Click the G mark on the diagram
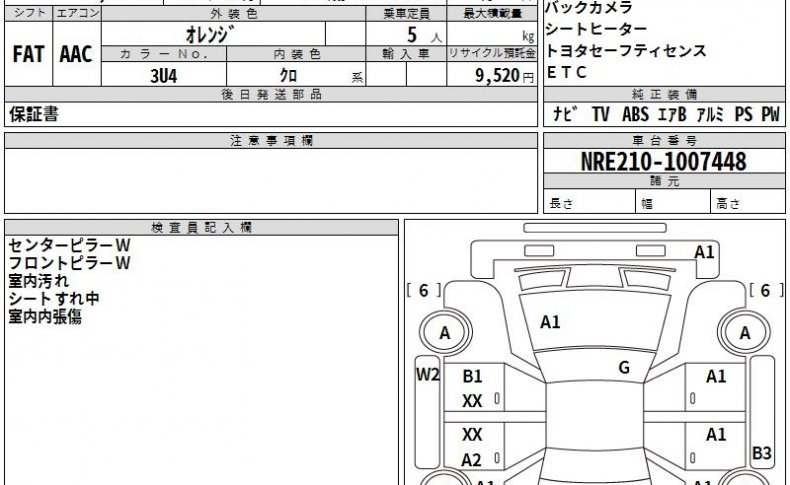 click(x=624, y=368)
